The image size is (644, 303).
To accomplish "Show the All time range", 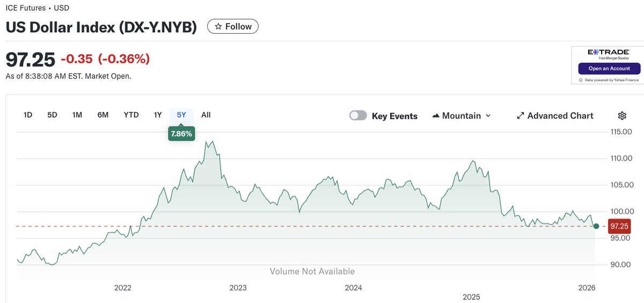I will tap(206, 114).
